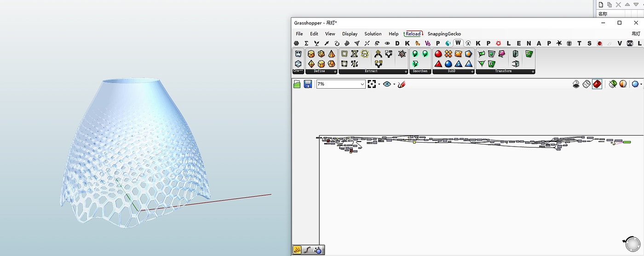This screenshot has width=644, height=256.
Task: Click the green-capped selected-only preview icon
Action: 613,84
